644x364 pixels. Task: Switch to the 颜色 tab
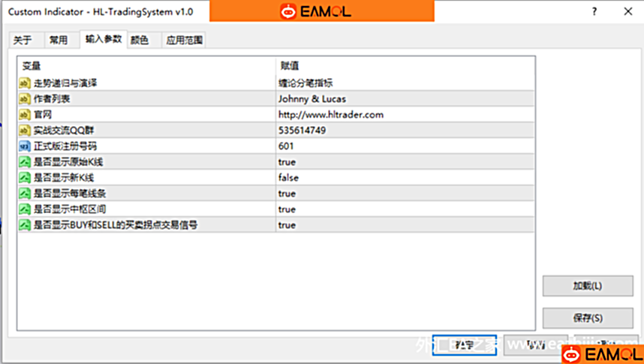coord(140,41)
